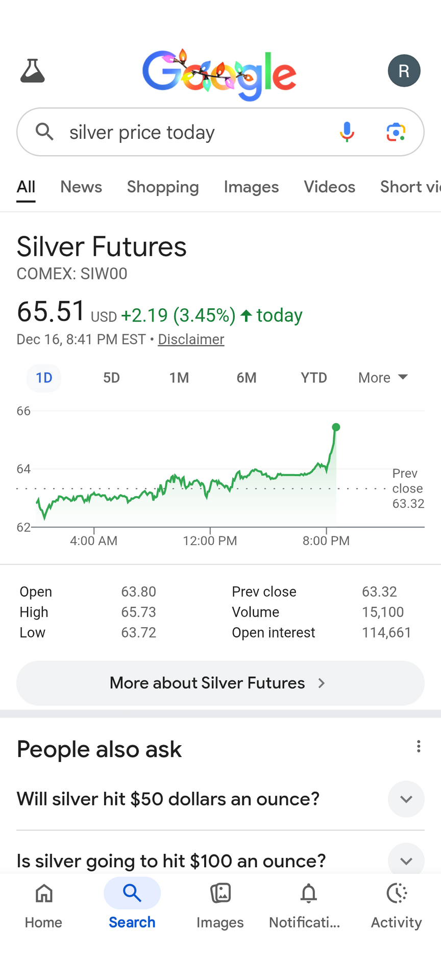The height and width of the screenshot is (980, 441).
Task: Select the 5D chart range
Action: [111, 378]
